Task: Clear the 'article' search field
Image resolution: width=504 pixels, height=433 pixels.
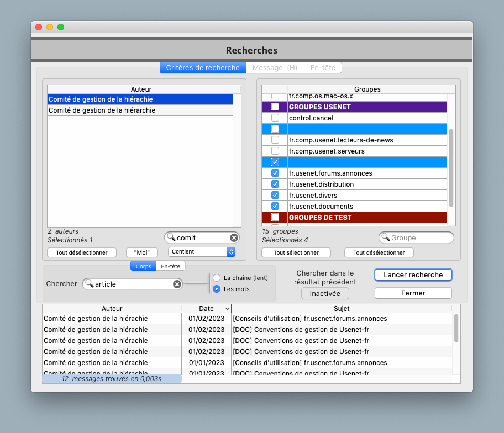Action: pos(177,284)
